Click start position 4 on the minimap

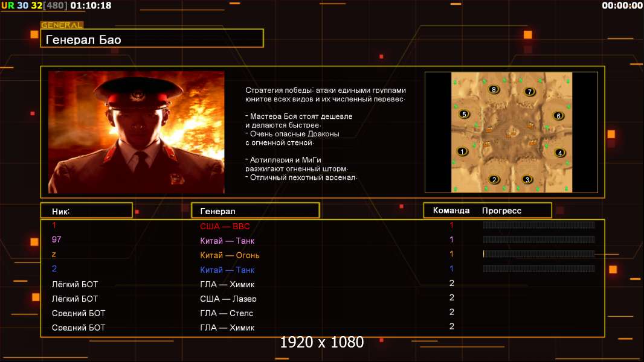point(560,153)
